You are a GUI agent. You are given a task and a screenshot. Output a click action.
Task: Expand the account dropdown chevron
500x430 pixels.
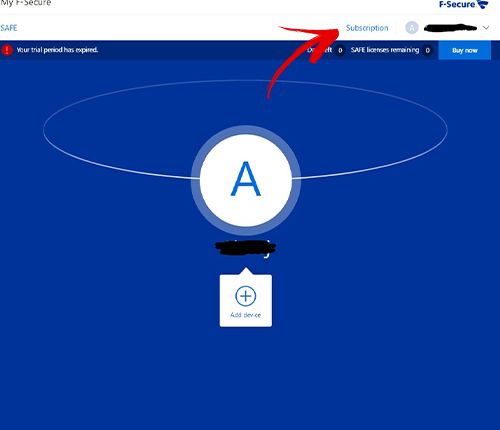coord(486,28)
